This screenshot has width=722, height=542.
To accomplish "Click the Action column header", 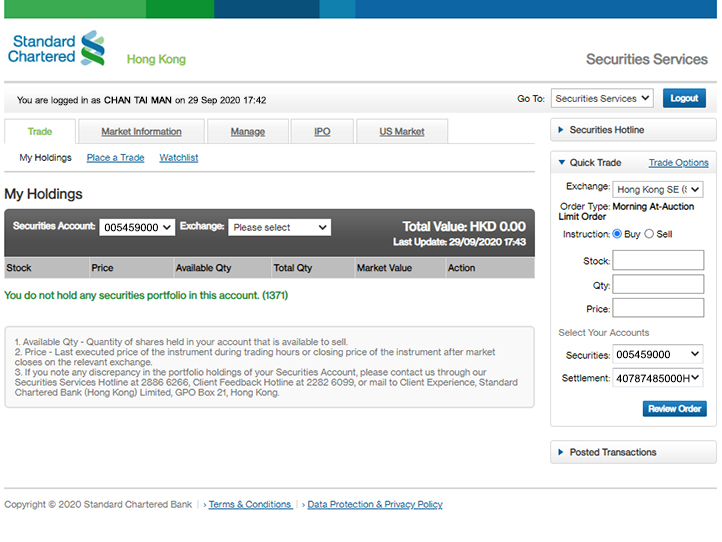I will tap(490, 268).
